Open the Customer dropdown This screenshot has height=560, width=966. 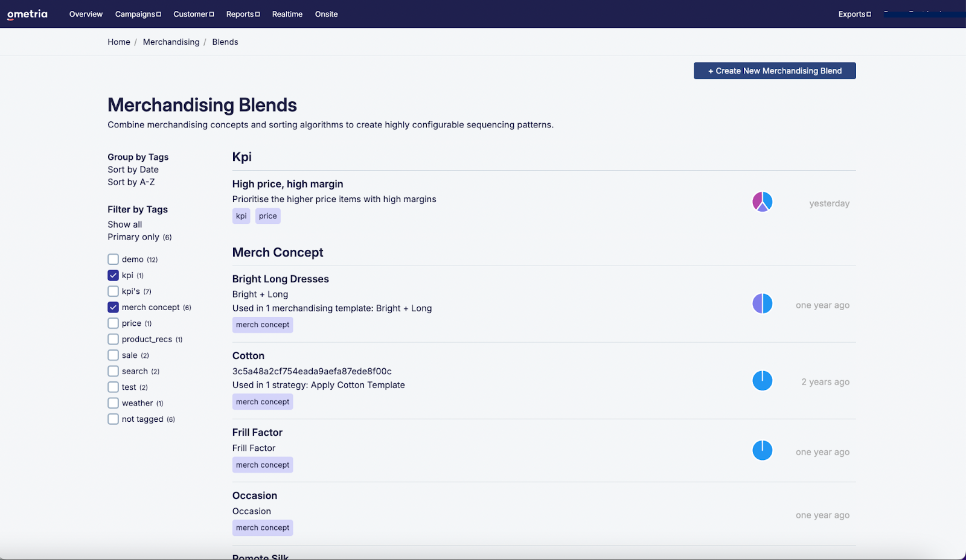pos(193,14)
